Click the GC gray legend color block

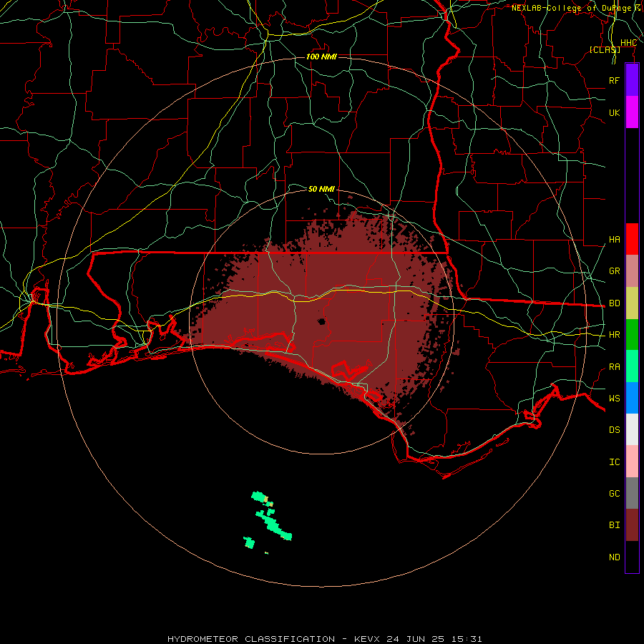(632, 493)
